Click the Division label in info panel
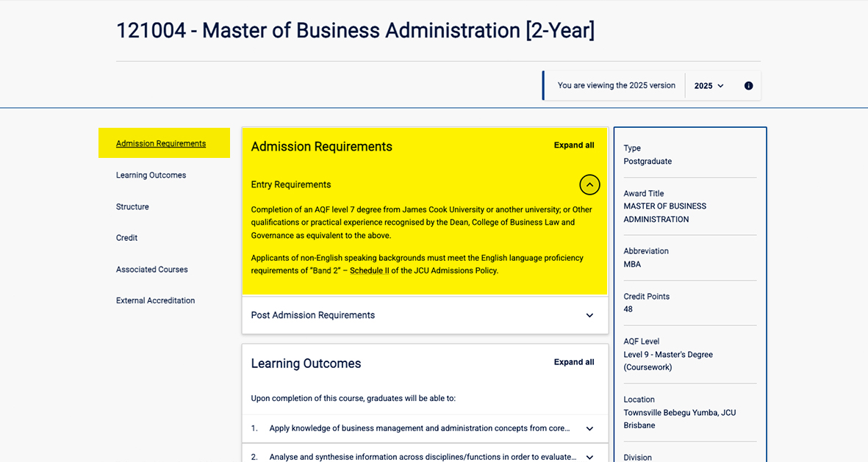The width and height of the screenshot is (868, 462). (x=638, y=458)
